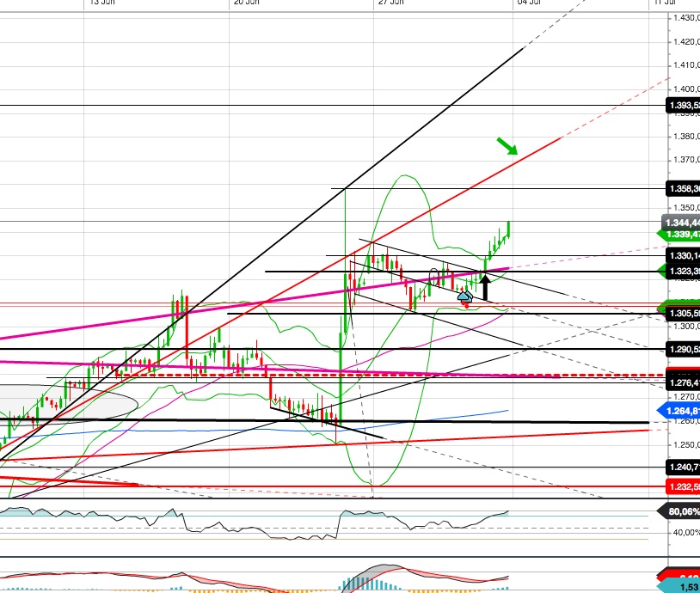Screen dimensions: 700x593
Task: Click the 1.300,0 axis price tick
Action: [x=686, y=327]
